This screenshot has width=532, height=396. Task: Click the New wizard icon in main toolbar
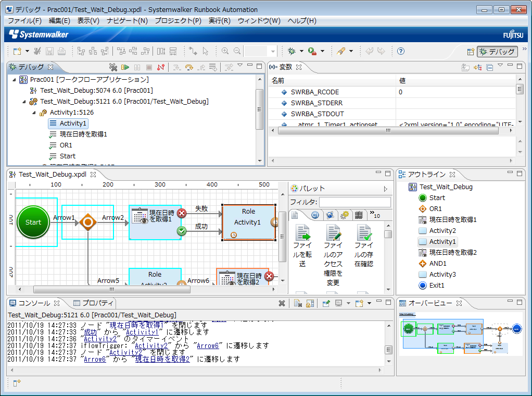click(17, 51)
